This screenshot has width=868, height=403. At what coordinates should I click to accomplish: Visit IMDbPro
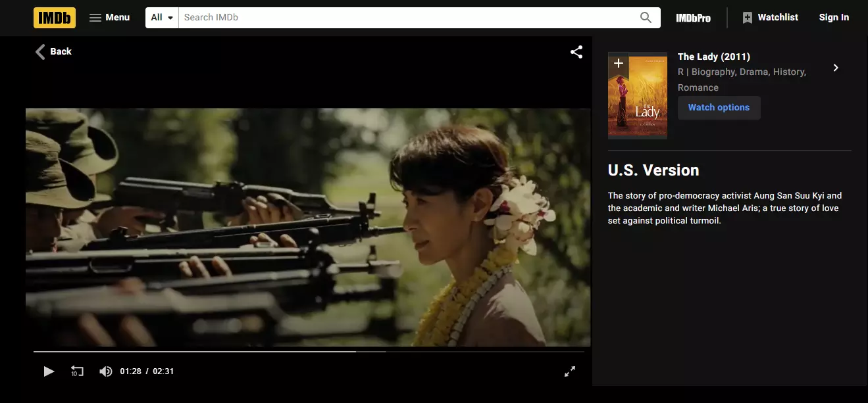[x=694, y=18]
